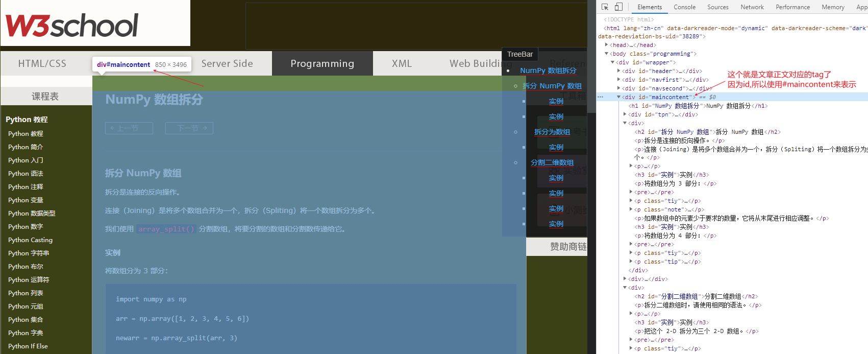Jump to 拆分 NumPy 数组 in the TreeBar
Viewport: 868px width, 354px height.
[x=552, y=86]
